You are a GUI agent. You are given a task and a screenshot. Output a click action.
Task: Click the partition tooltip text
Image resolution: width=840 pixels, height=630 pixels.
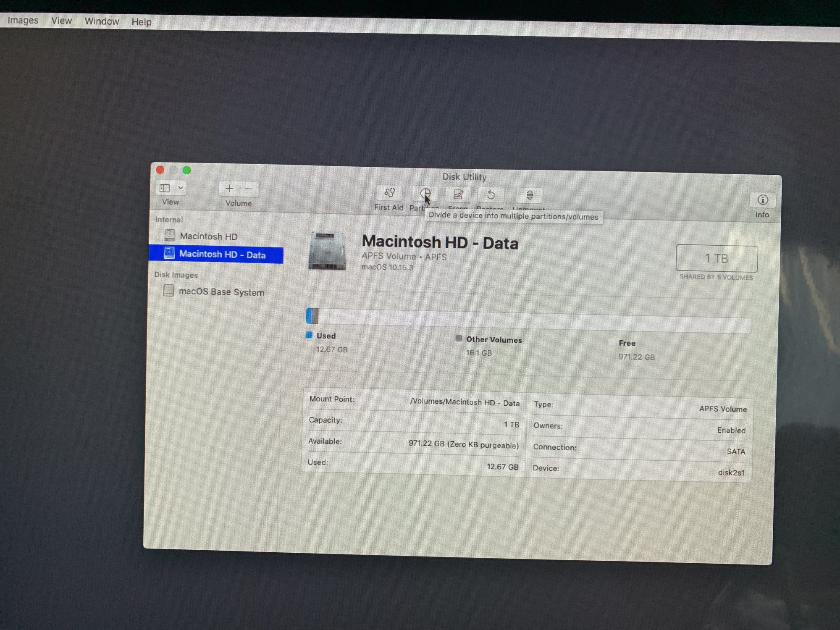[x=513, y=216]
